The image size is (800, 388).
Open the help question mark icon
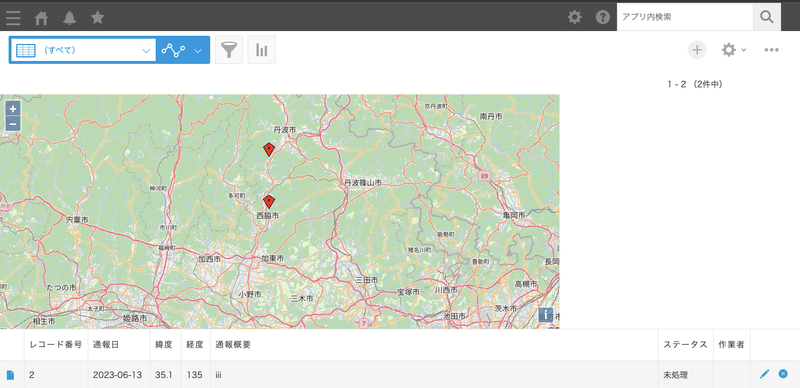(x=603, y=17)
